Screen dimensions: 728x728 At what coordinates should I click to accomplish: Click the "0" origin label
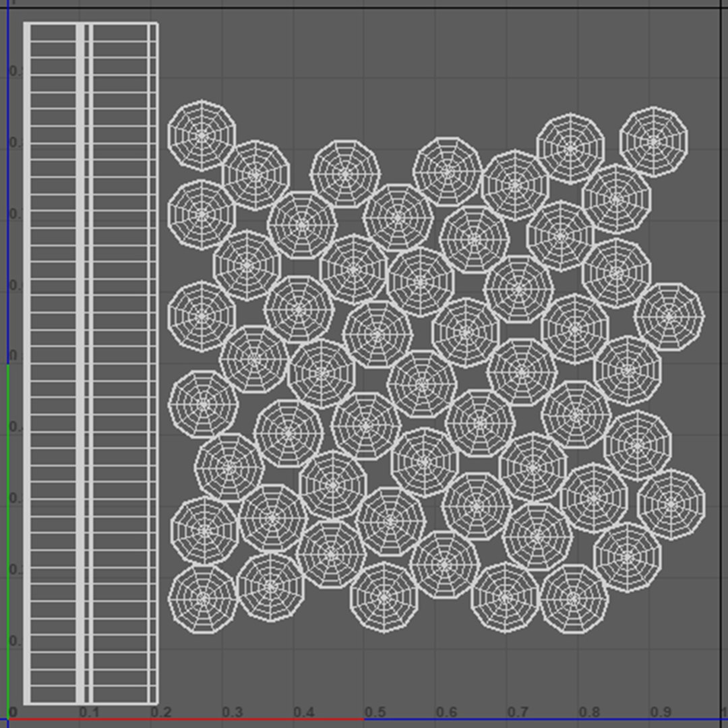tap(13, 712)
